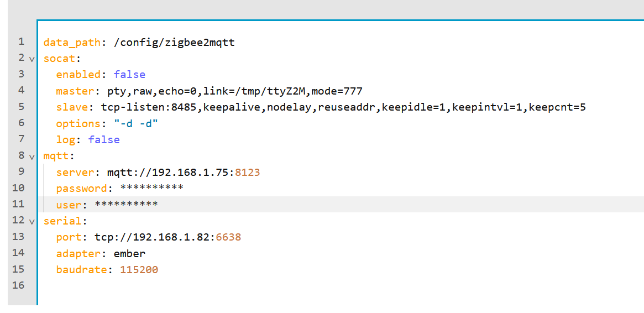Image resolution: width=644 pixels, height=313 pixels.
Task: Click the baudrate value 115200
Action: (x=139, y=270)
